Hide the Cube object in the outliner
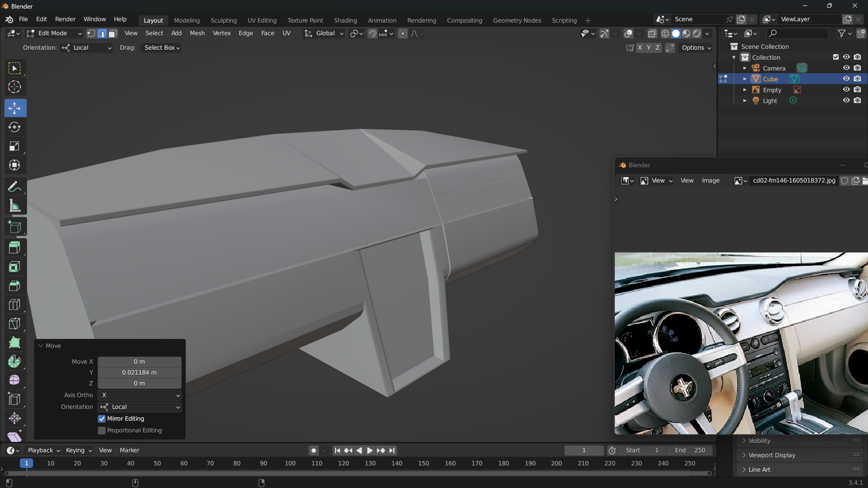 click(846, 79)
